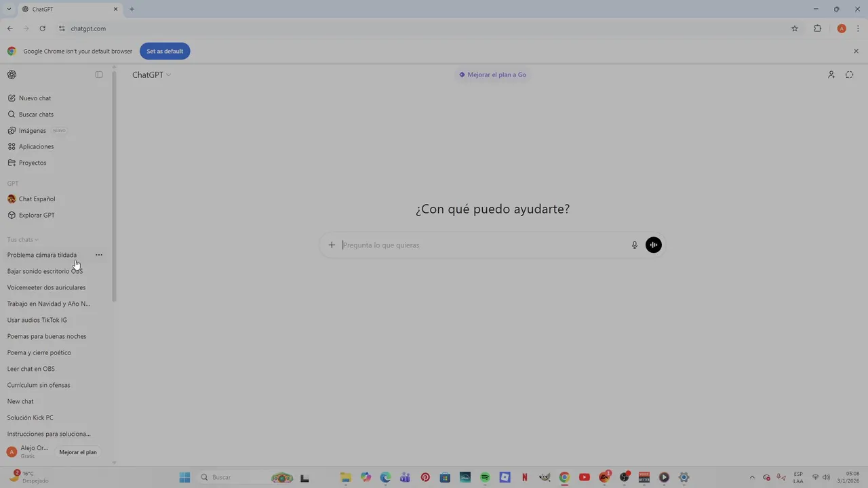Open YouTube from the taskbar
Screen dimensions: 868x488
point(585,477)
